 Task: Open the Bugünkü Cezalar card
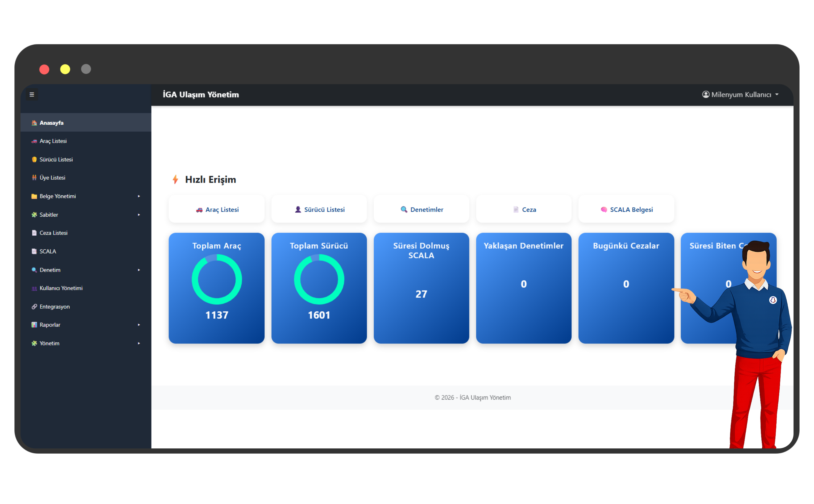tap(626, 288)
